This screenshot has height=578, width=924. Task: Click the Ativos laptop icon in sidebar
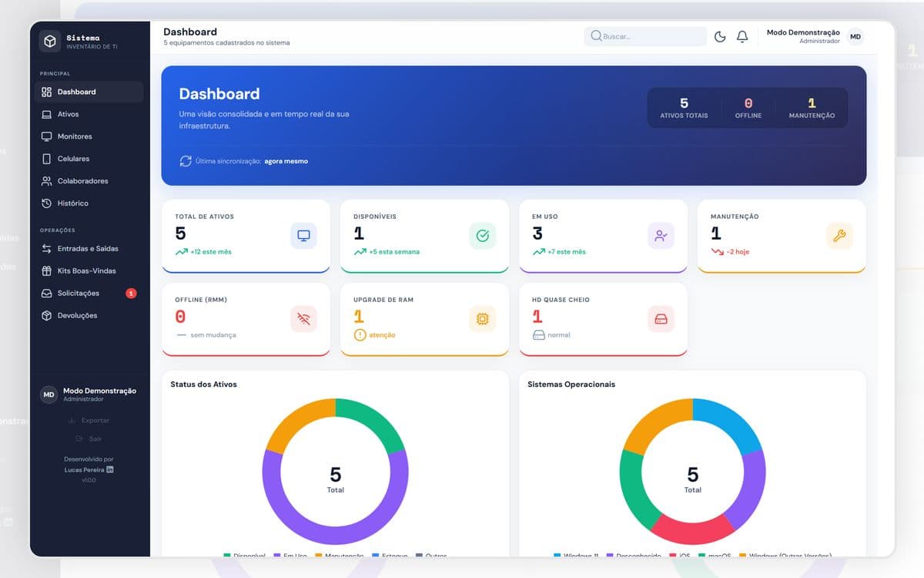tap(46, 114)
